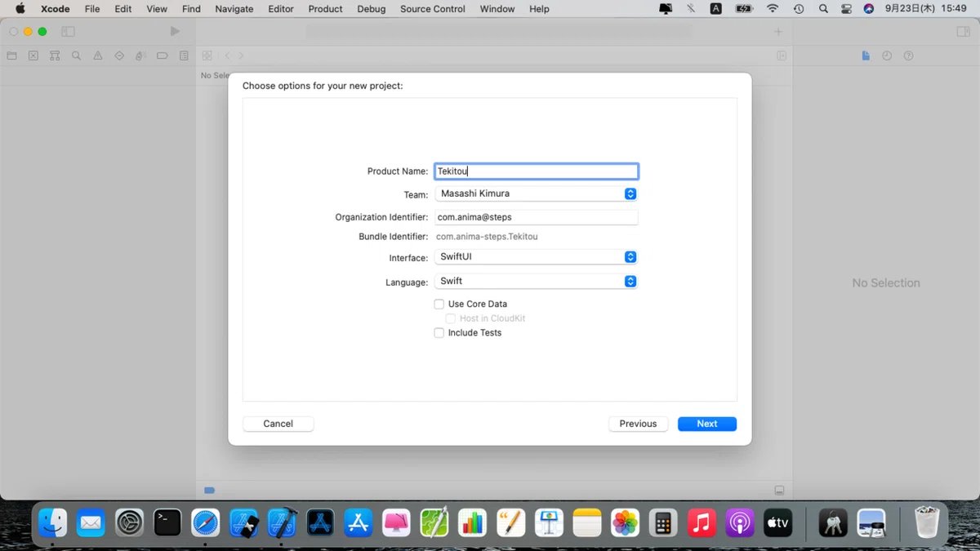The image size is (980, 551).
Task: Open Keychain Access in the Dock
Action: point(833,522)
